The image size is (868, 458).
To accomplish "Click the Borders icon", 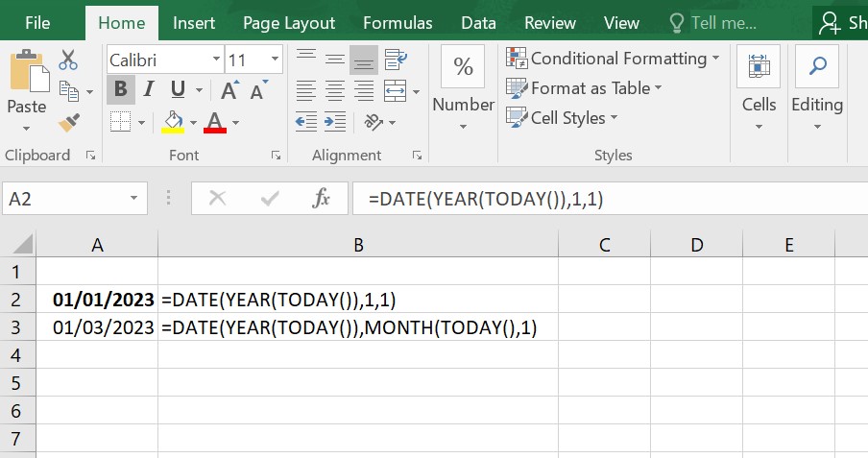I will pyautogui.click(x=120, y=122).
